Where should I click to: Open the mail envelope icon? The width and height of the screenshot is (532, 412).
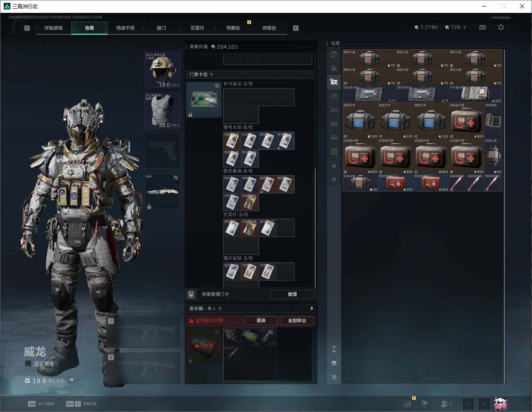[x=483, y=27]
